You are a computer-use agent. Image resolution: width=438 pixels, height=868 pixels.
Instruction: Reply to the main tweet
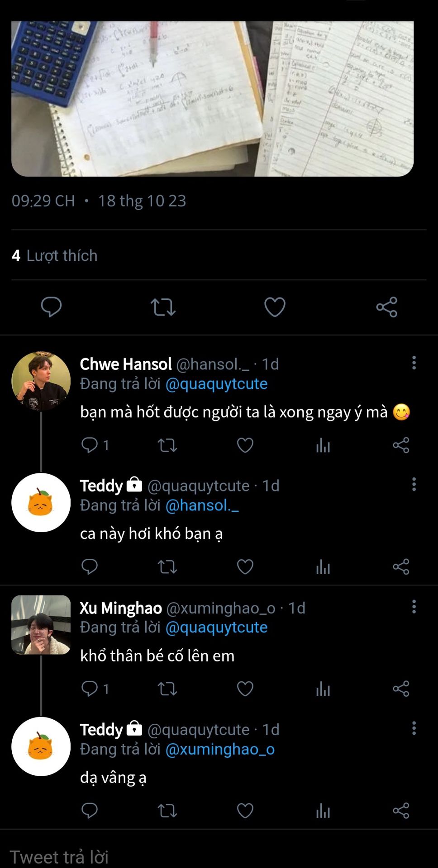(x=51, y=307)
